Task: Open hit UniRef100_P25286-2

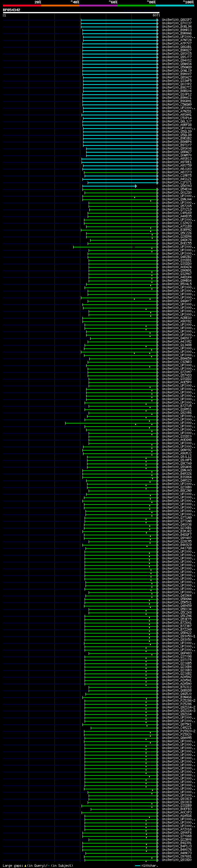Action: [x=179, y=700]
